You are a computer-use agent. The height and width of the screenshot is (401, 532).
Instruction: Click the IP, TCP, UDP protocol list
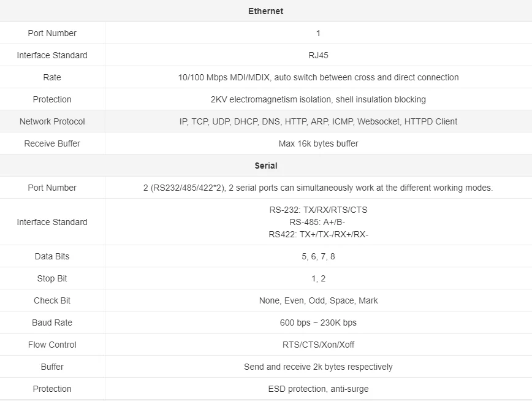(318, 121)
